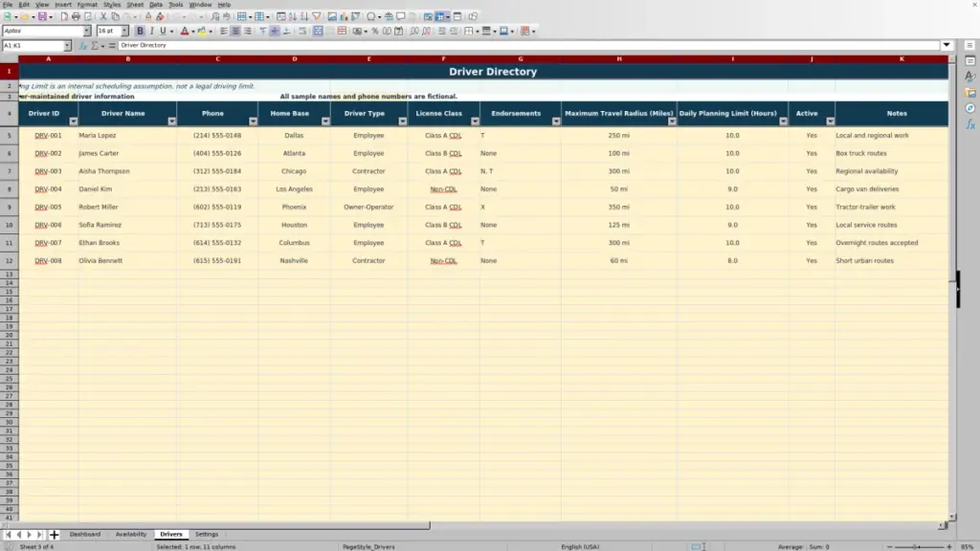Click the Sort Ascending icon

tap(293, 17)
